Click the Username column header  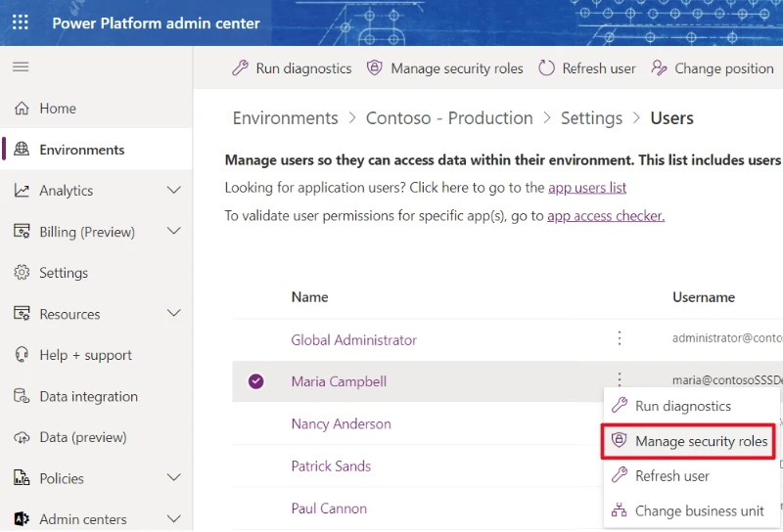(x=704, y=297)
